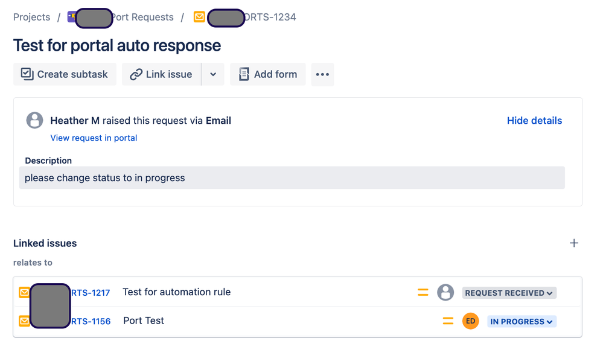Click the unassigned avatar on RTS-1217

(x=445, y=292)
